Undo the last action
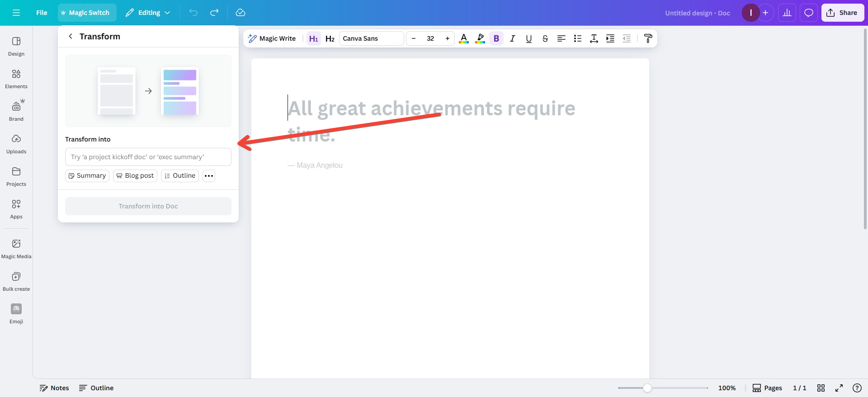This screenshot has height=397, width=868. click(x=193, y=13)
